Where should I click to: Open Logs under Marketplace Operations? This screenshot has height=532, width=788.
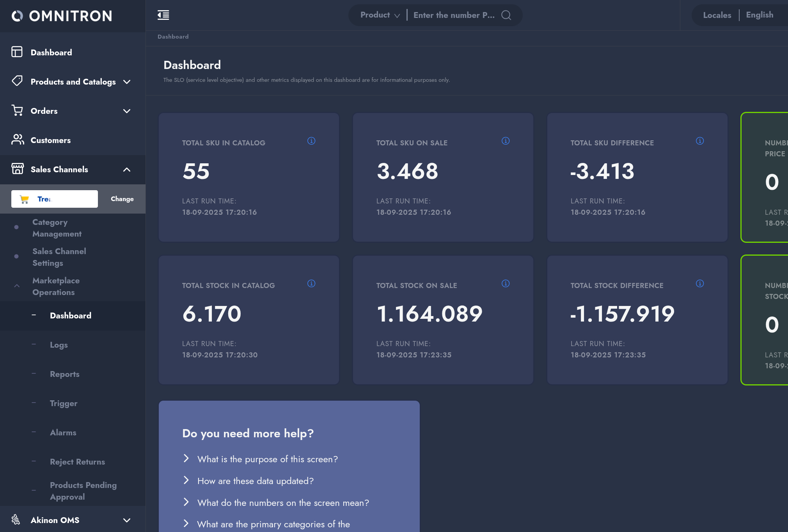pos(59,345)
